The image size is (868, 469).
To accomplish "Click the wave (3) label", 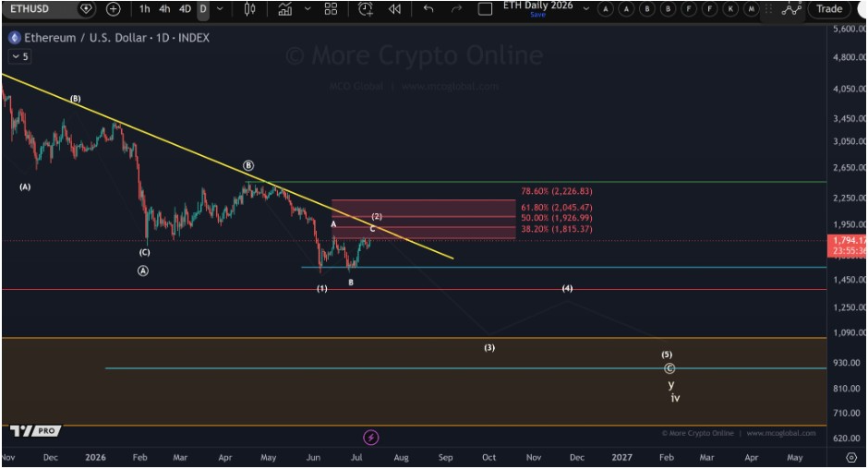I will [489, 348].
